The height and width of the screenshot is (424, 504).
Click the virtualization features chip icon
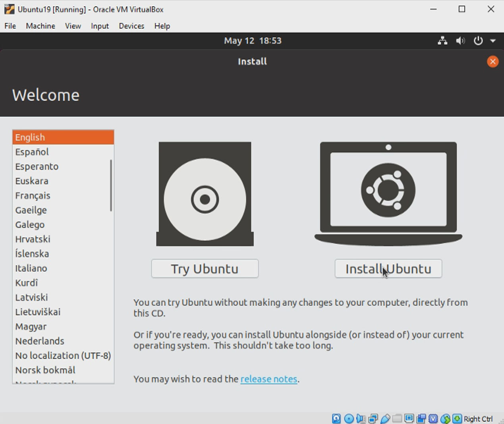[433, 418]
